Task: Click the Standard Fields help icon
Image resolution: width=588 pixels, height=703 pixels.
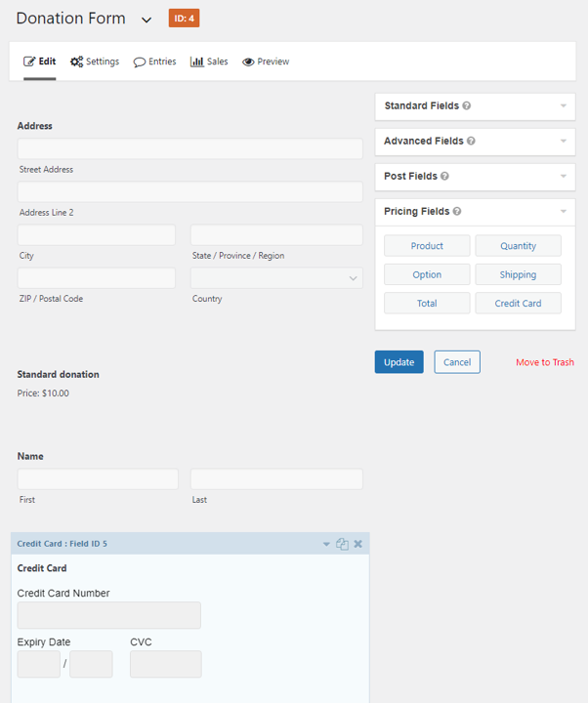Action: tap(467, 105)
